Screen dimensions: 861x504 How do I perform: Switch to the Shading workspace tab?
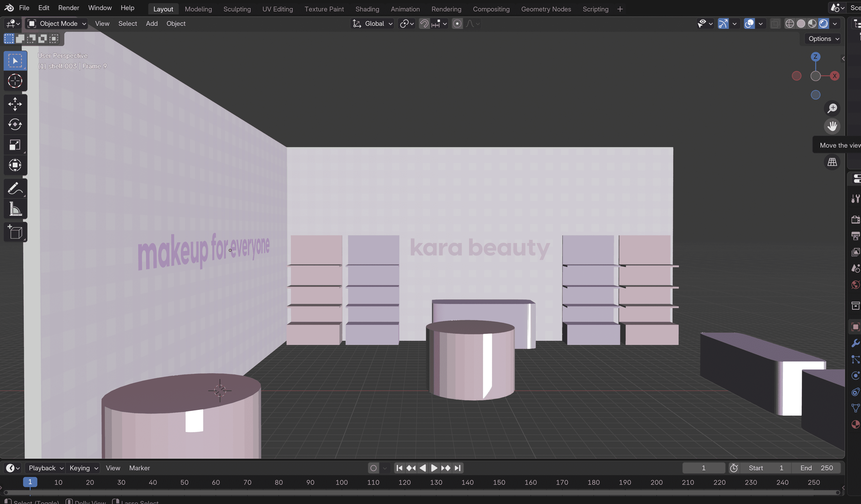(367, 9)
